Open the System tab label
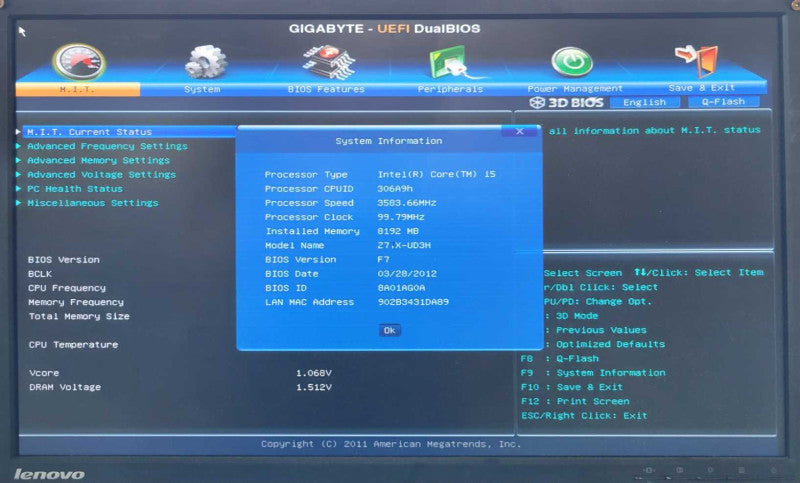800x483 pixels. [x=203, y=89]
